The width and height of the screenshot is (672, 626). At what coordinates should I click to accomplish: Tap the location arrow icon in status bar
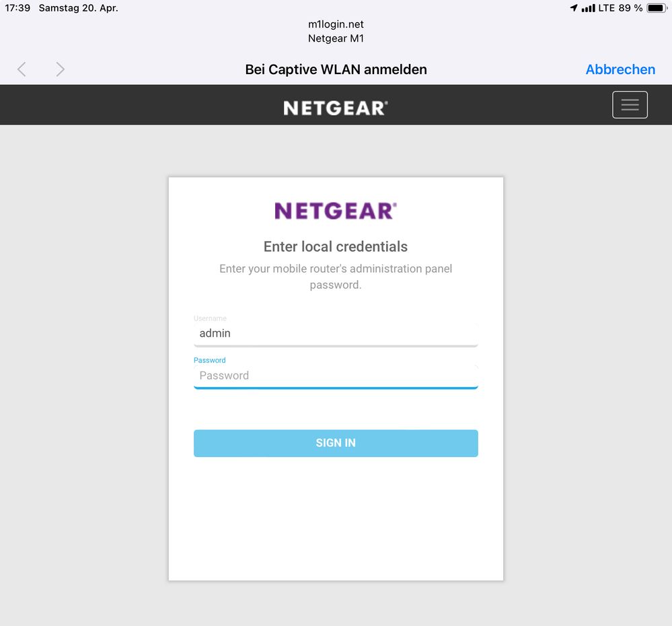pos(574,7)
